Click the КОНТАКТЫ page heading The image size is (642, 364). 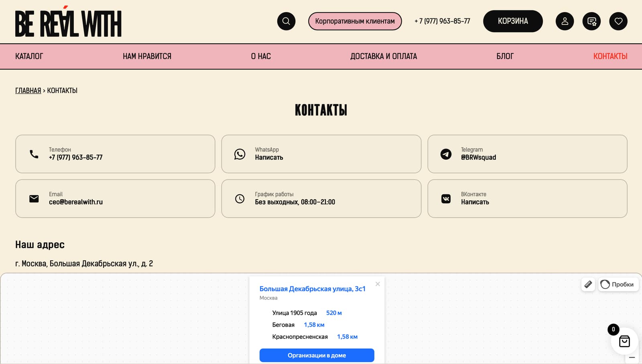click(x=321, y=110)
